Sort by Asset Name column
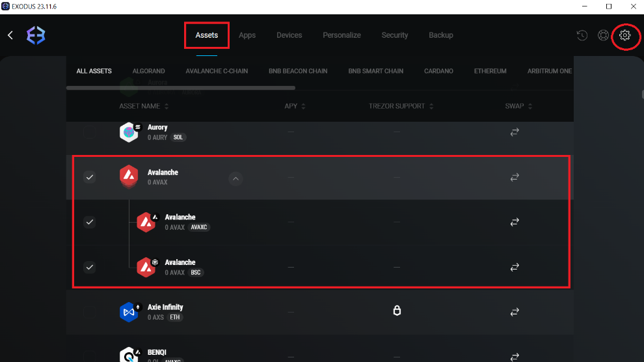644x362 pixels. [144, 106]
